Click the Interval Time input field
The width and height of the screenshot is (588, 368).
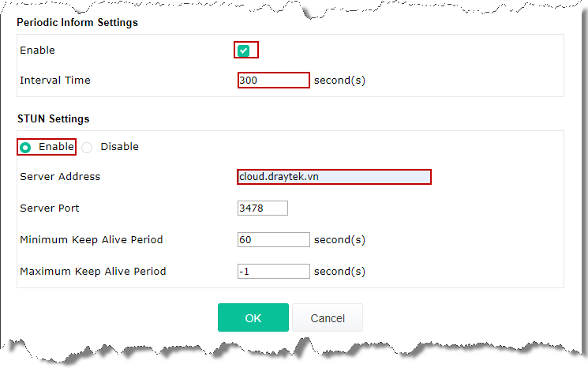[274, 81]
